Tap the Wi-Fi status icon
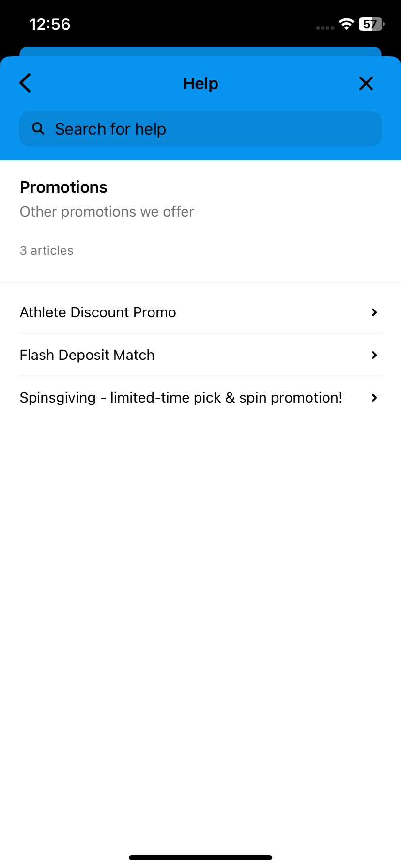This screenshot has width=401, height=868. click(x=346, y=24)
